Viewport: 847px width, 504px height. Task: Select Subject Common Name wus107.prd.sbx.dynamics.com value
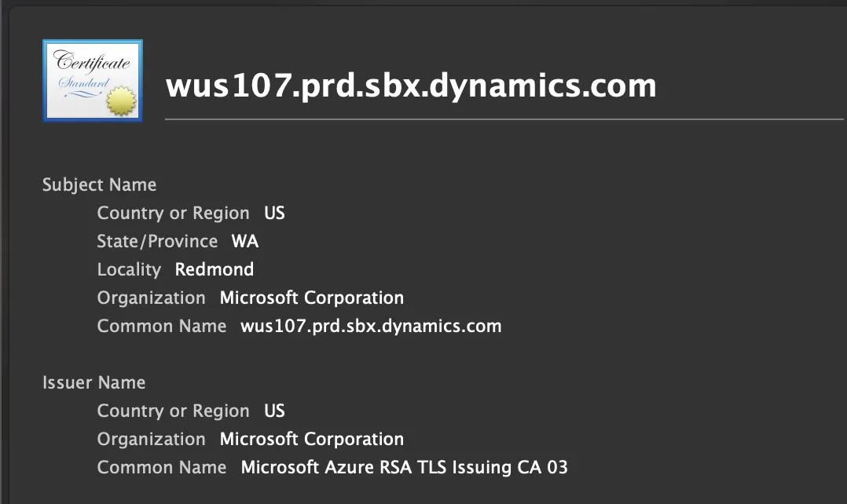click(x=371, y=326)
